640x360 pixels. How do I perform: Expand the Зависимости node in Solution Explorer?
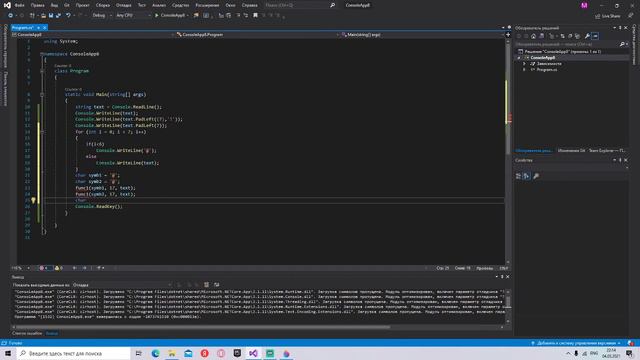(x=524, y=64)
